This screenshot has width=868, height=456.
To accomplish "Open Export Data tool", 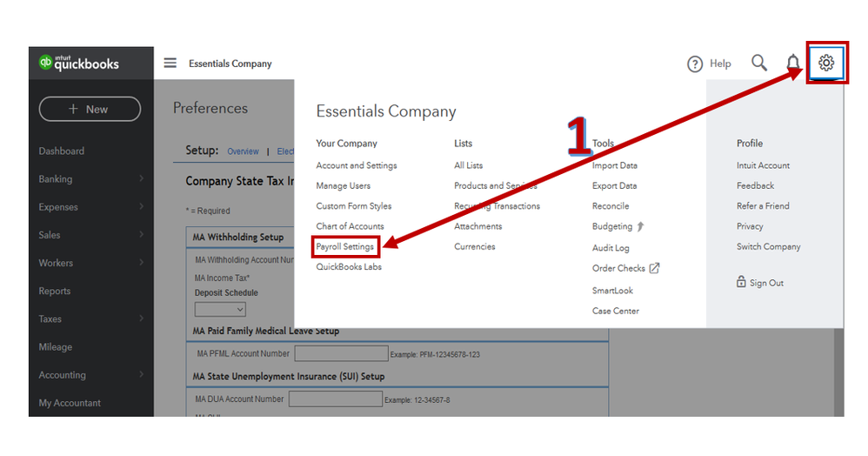I will pyautogui.click(x=614, y=185).
